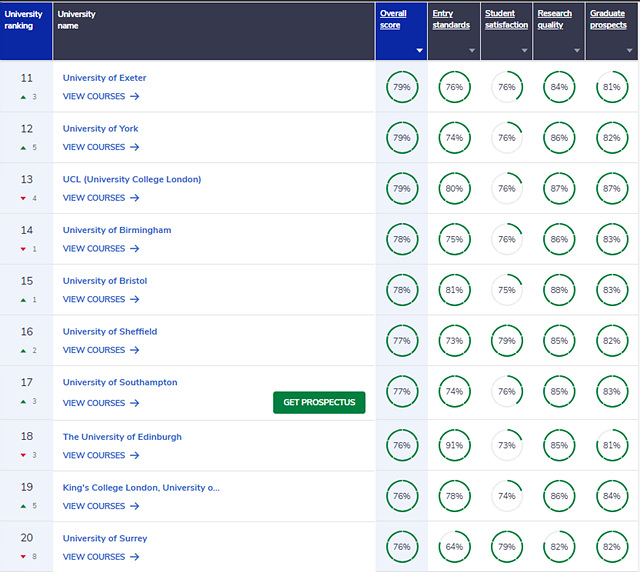The height and width of the screenshot is (572, 640).
Task: Click York's 74% entry standards ring
Action: tap(454, 138)
